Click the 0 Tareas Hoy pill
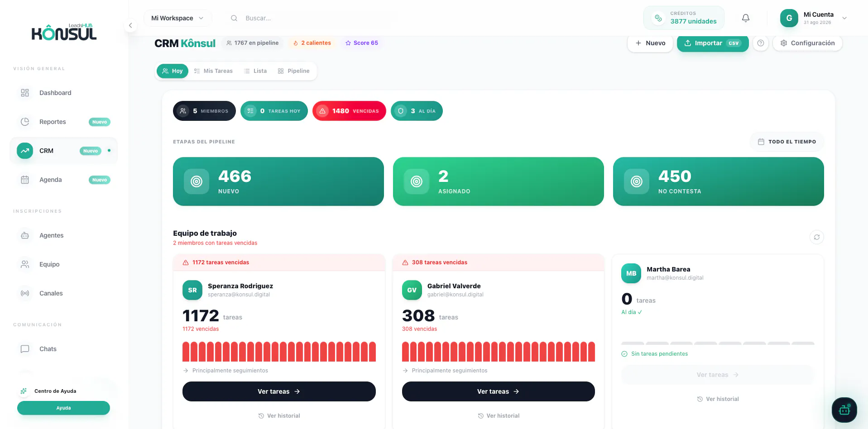 click(x=274, y=111)
